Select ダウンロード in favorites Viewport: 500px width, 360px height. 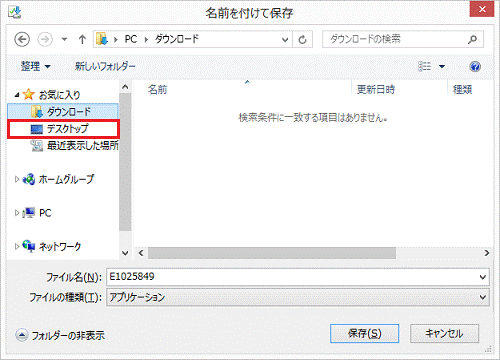(x=63, y=112)
